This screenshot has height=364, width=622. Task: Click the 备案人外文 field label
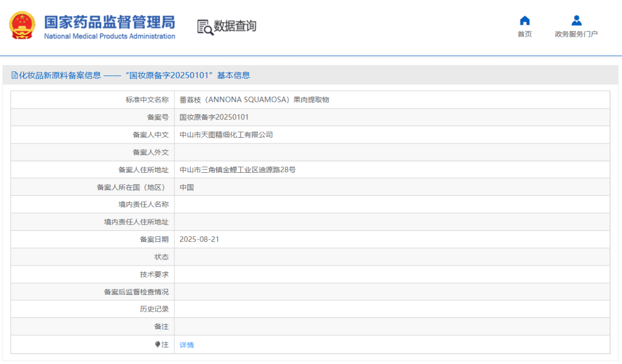point(151,152)
